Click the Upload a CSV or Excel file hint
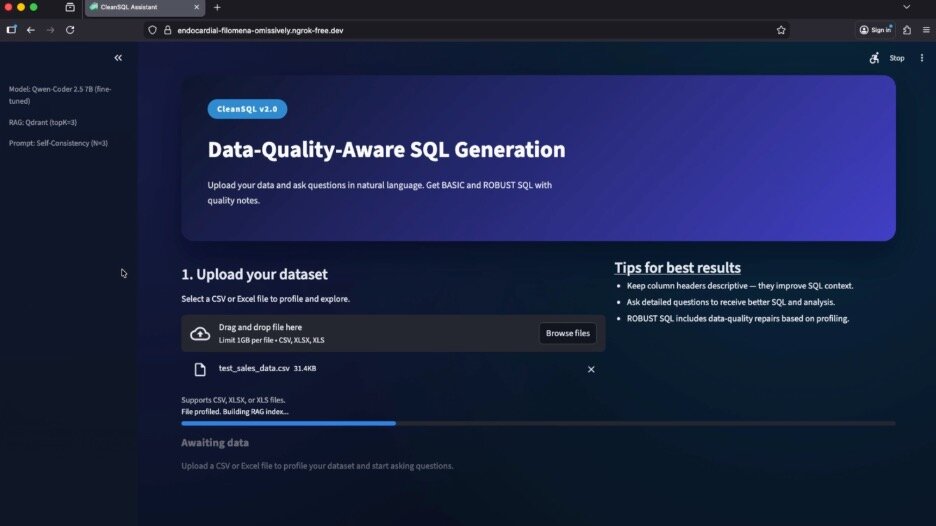The width and height of the screenshot is (936, 526). (317, 466)
